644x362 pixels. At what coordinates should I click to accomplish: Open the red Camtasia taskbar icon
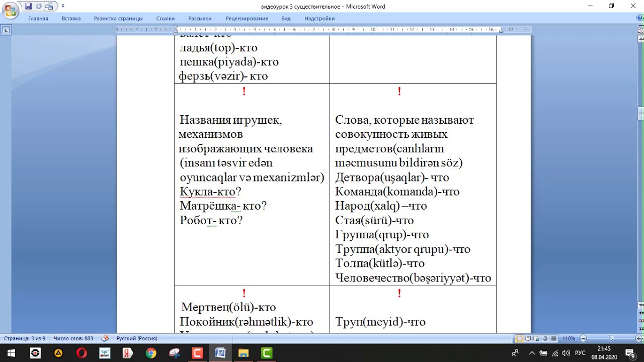point(197,352)
